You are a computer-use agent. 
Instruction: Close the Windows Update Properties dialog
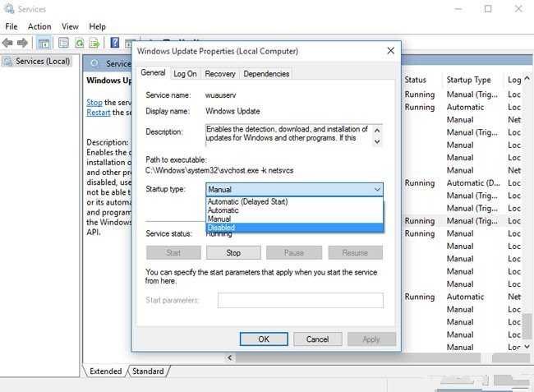(390, 51)
